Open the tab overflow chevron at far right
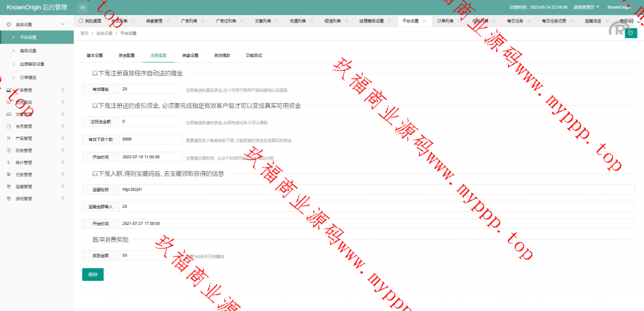This screenshot has width=644, height=311. click(x=640, y=21)
